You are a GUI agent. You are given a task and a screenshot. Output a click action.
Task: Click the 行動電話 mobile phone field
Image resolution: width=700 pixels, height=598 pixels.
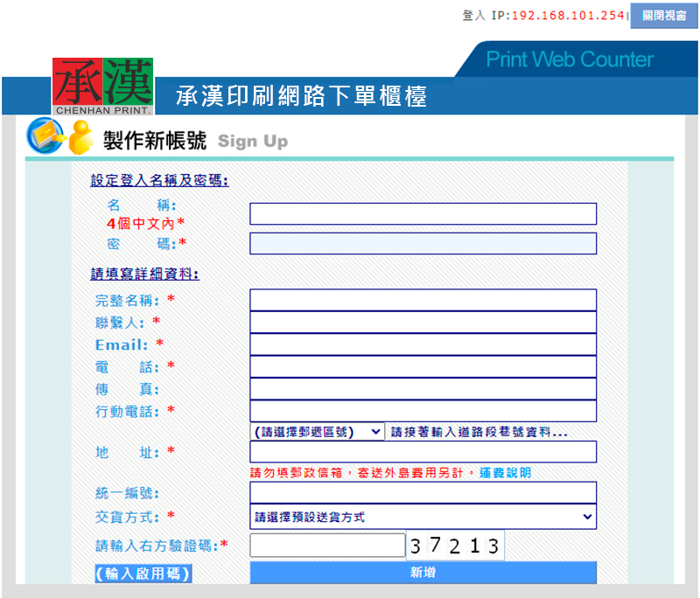point(423,411)
